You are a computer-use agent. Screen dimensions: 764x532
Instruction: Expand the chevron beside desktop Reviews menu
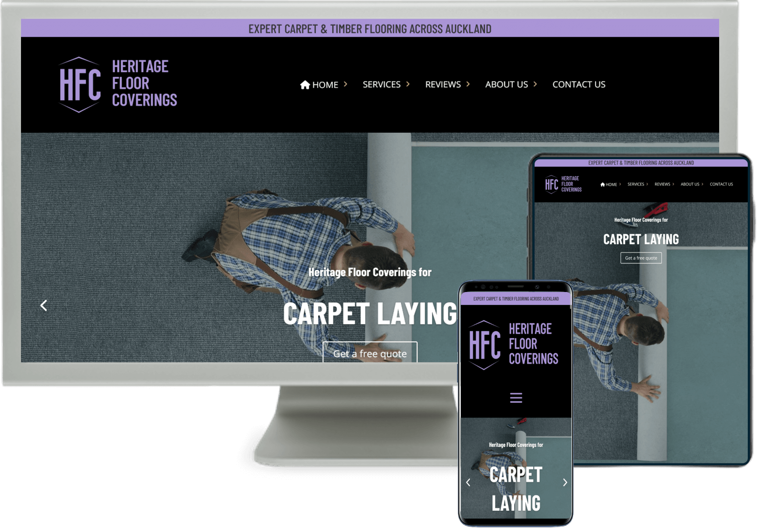(468, 84)
